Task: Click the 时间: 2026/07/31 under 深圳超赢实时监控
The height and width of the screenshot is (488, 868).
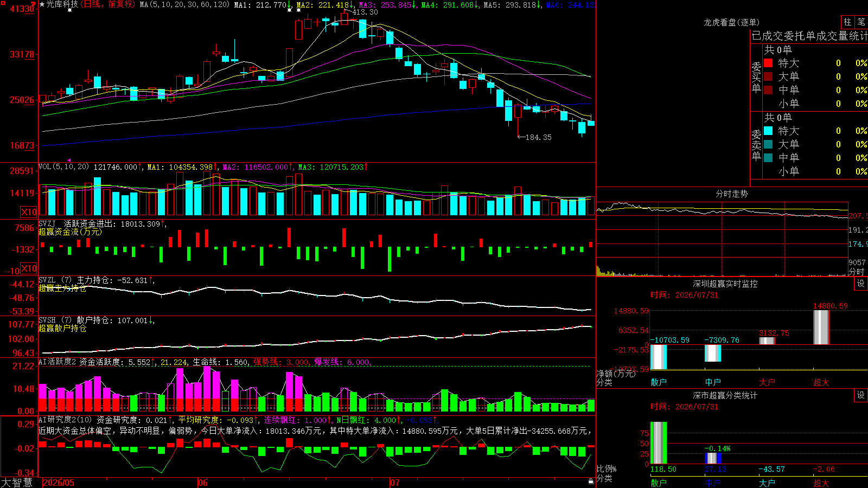Action: click(x=684, y=295)
